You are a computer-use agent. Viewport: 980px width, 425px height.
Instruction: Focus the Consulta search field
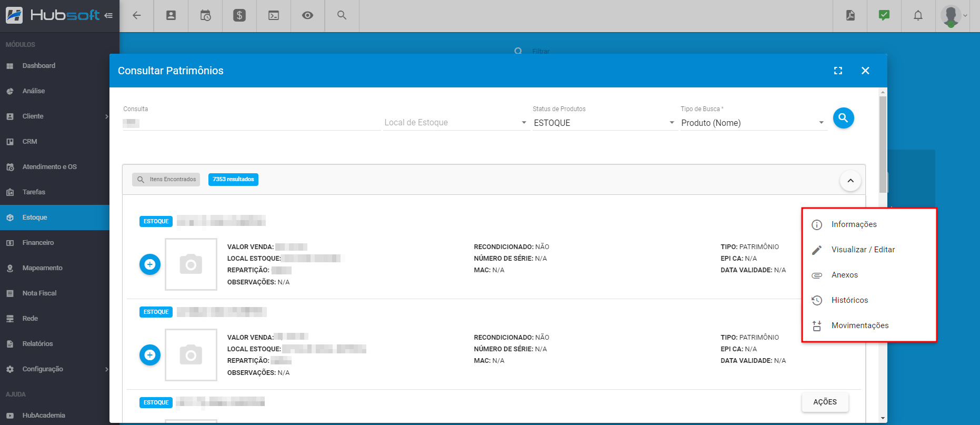(252, 123)
